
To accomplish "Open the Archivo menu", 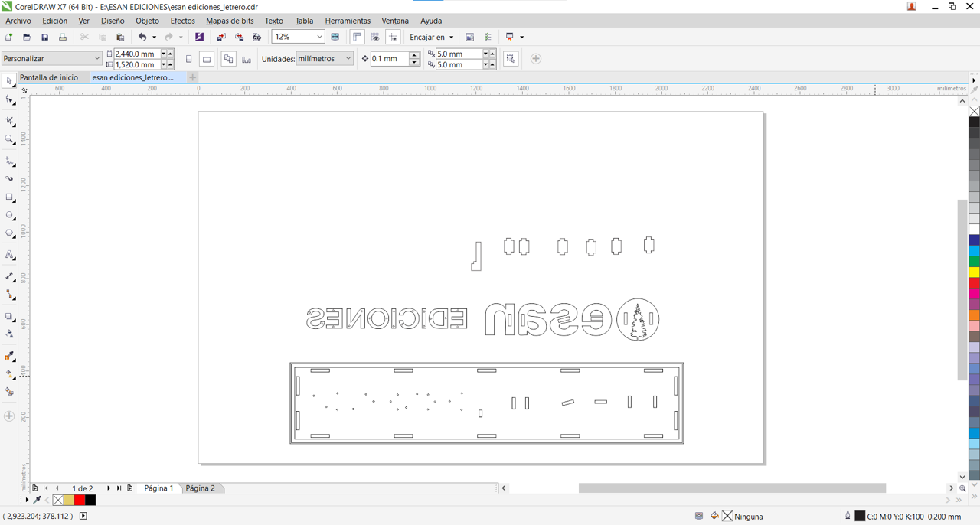I will click(18, 21).
